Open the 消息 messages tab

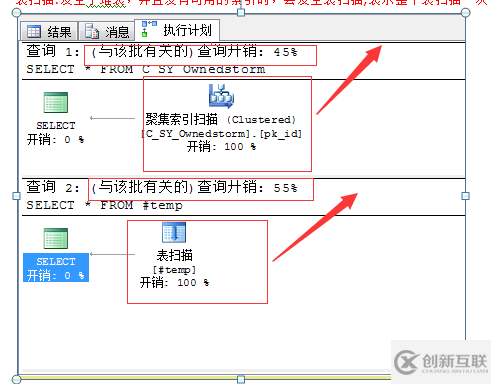106,32
